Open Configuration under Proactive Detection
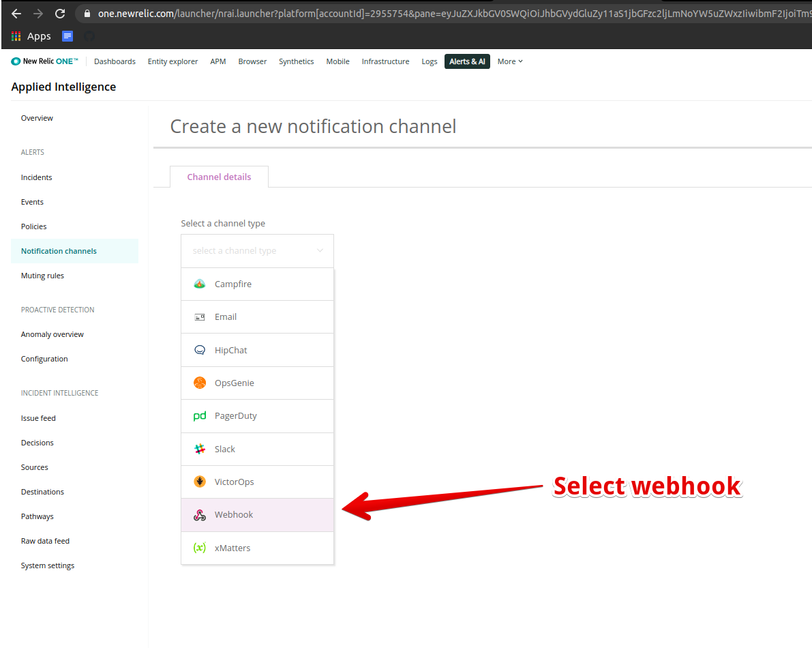Viewport: 812px width, 648px height. tap(44, 359)
